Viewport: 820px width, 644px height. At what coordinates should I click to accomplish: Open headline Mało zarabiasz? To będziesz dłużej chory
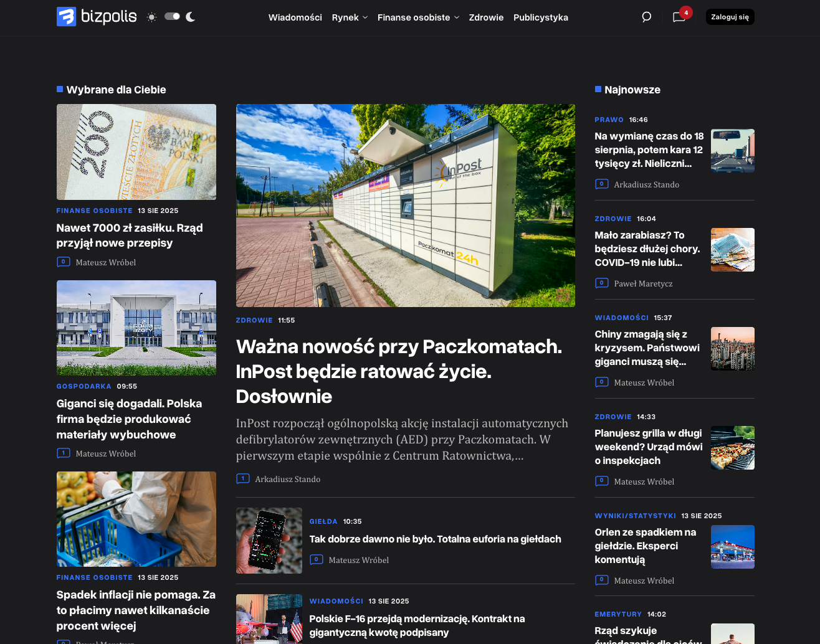[x=647, y=249]
